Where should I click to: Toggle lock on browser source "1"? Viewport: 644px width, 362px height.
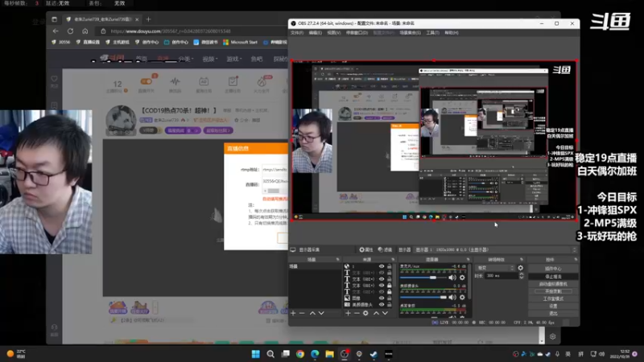[389, 266]
